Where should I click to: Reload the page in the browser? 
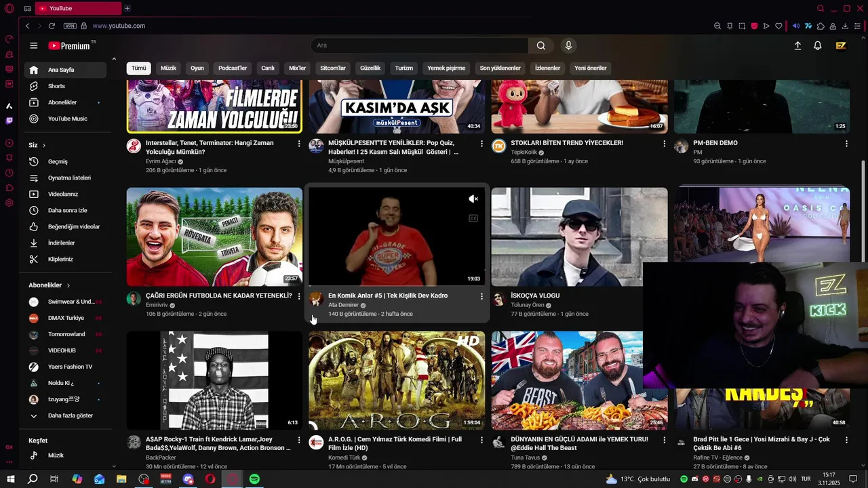[x=52, y=26]
